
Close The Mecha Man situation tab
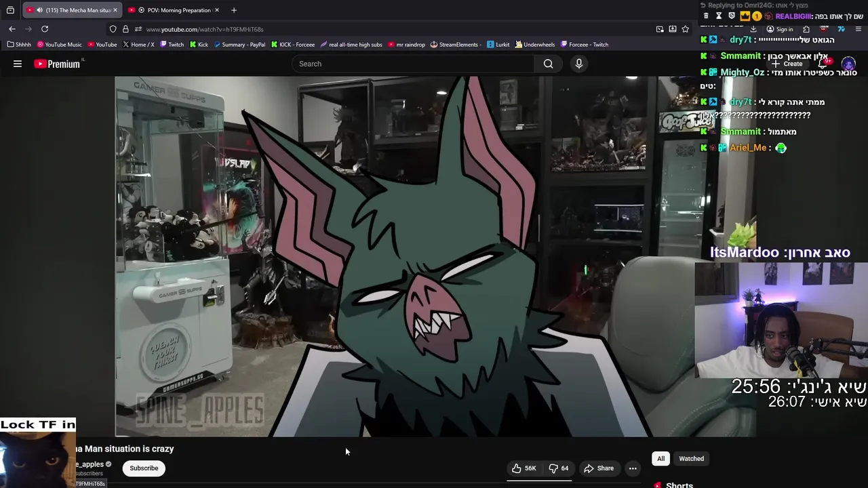pyautogui.click(x=115, y=10)
